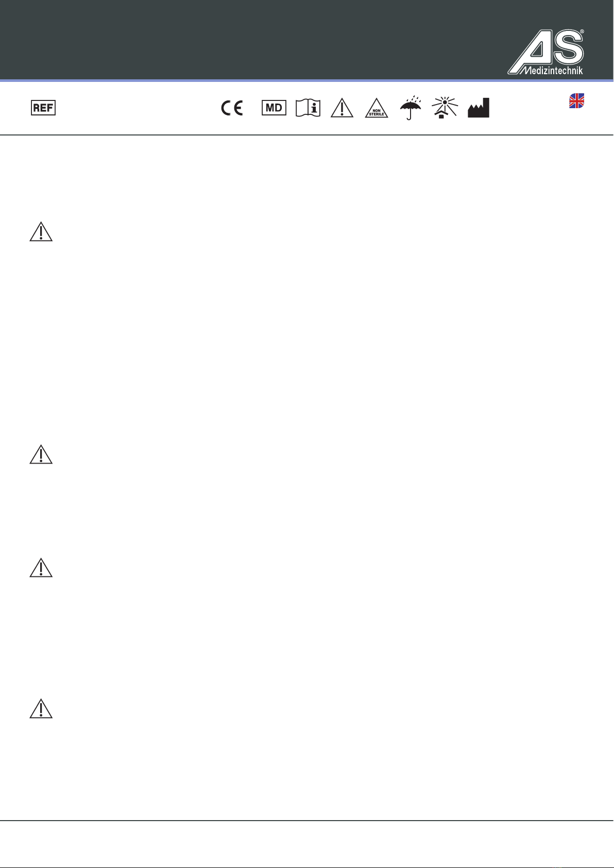Click the keep away from sunlight symbol
The height and width of the screenshot is (868, 614).
pyautogui.click(x=445, y=108)
